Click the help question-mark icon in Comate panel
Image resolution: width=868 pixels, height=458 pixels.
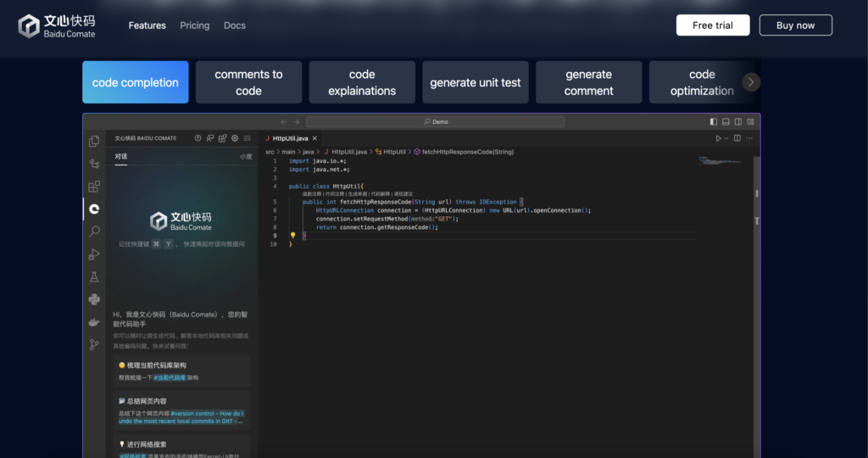(198, 138)
